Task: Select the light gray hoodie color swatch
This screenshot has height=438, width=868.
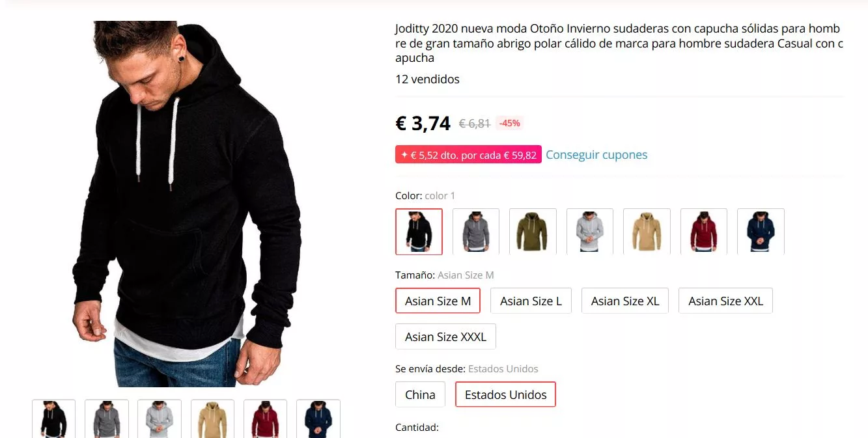Action: [x=589, y=231]
